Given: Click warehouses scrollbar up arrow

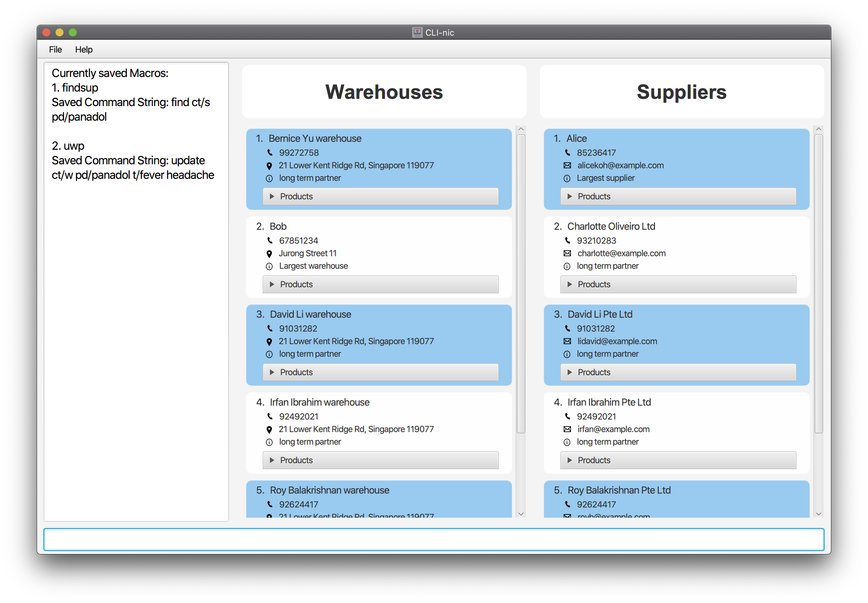Looking at the screenshot, I should tap(521, 129).
